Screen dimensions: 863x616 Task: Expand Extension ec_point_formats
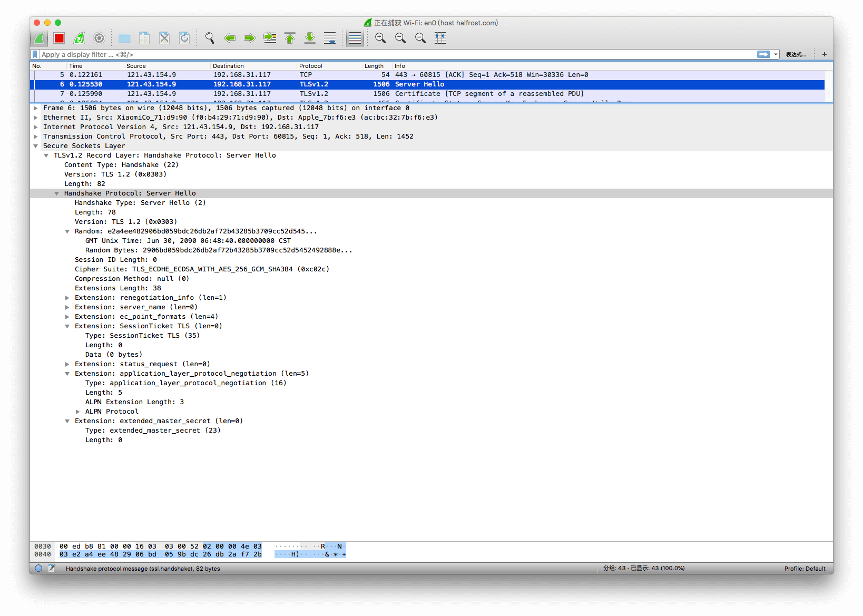(x=67, y=317)
